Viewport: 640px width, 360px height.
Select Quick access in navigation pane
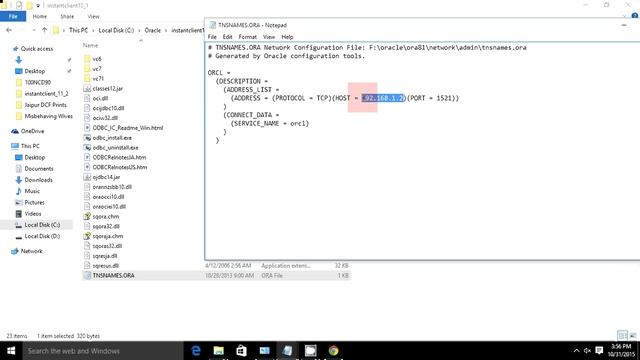click(37, 49)
